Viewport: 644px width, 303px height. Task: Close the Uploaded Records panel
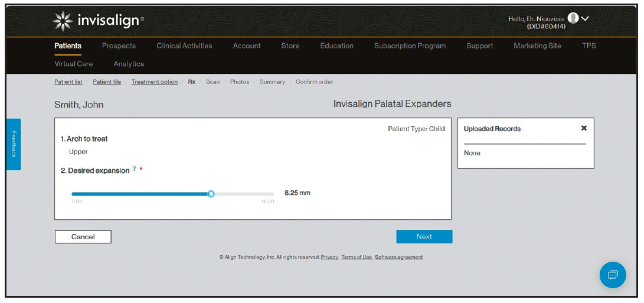coord(584,128)
